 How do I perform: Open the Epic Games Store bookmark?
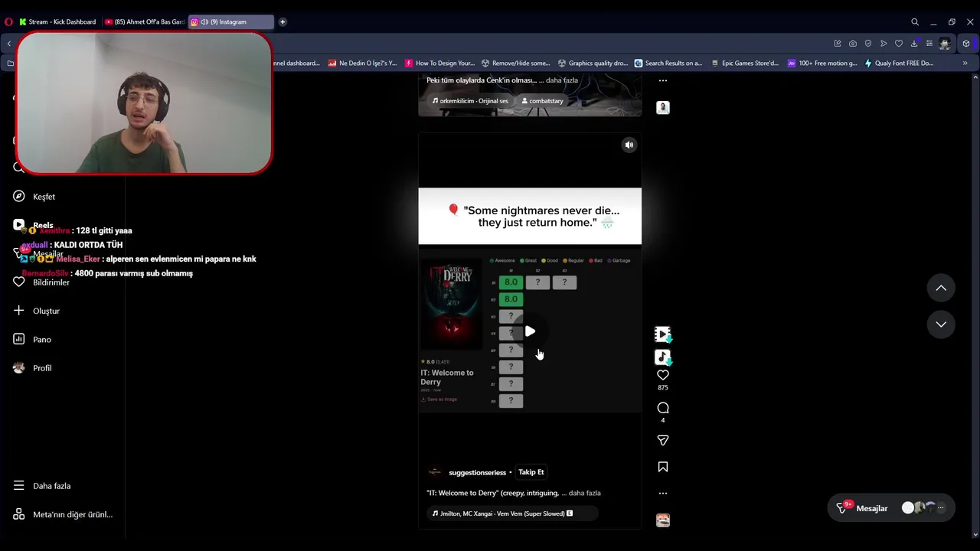click(x=745, y=64)
